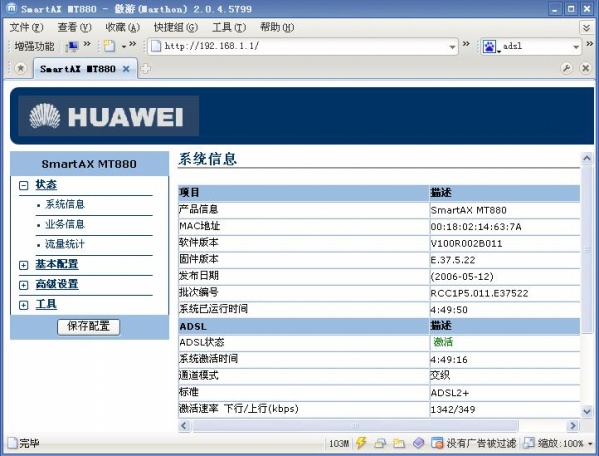Click the folder icon in status bar
The image size is (599, 456).
coord(398,443)
